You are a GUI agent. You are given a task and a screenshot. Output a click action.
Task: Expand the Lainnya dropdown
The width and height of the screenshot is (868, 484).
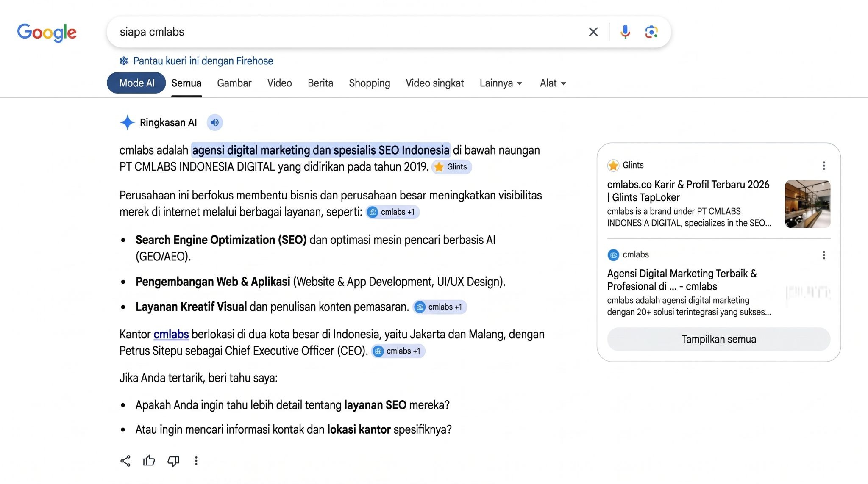(501, 83)
